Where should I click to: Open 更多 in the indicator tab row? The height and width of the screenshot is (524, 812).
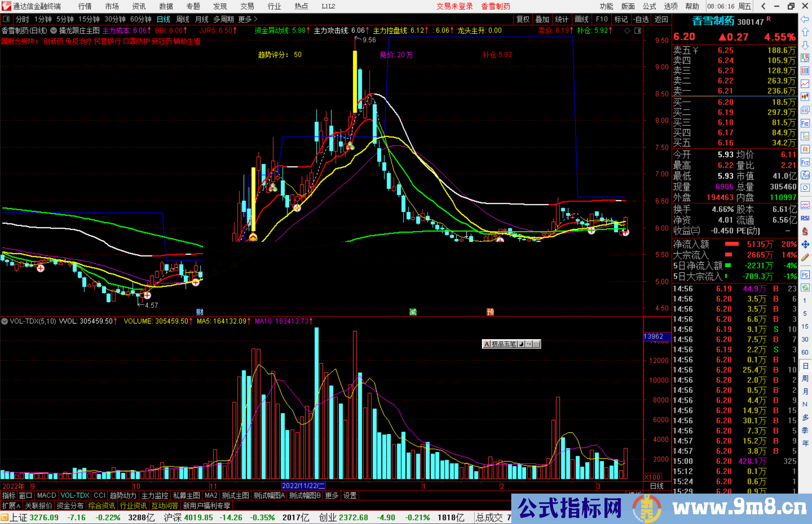[331, 495]
